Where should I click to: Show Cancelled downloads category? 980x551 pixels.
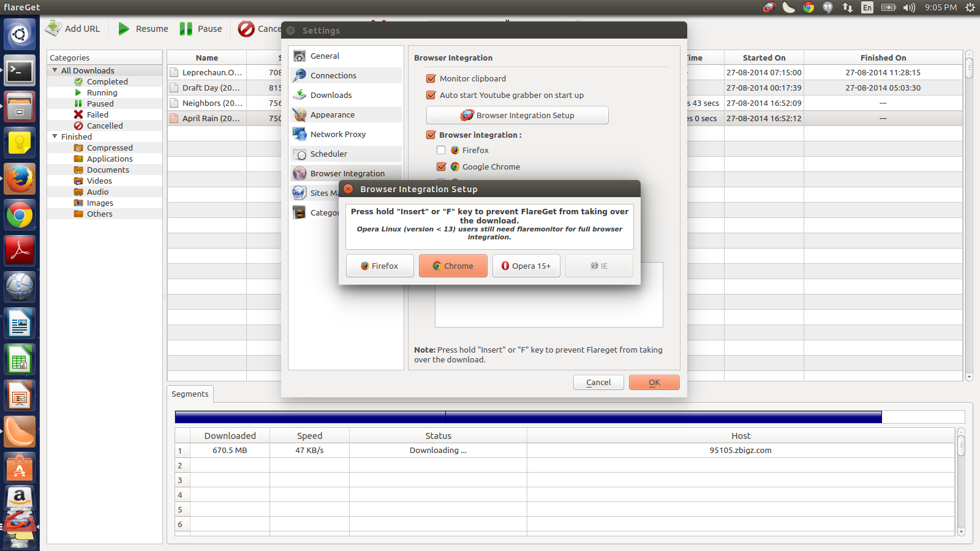click(x=105, y=126)
